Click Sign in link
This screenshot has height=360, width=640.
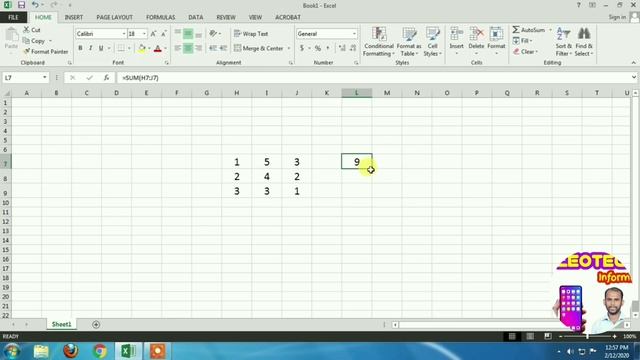617,17
